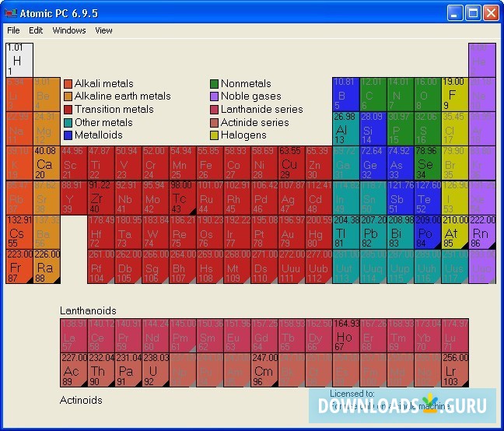Click the Nonmetals green swatch

click(x=214, y=84)
